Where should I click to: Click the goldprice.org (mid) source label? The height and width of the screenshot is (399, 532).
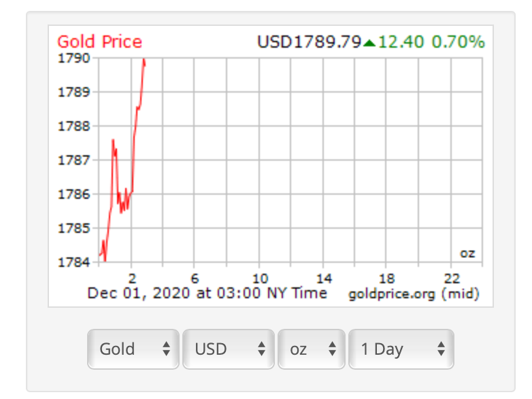414,294
